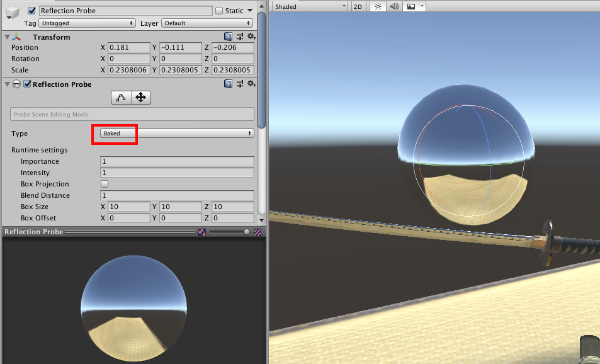Viewport: 600px width, 364px height.
Task: Activate the move probe origin tool
Action: [x=141, y=98]
